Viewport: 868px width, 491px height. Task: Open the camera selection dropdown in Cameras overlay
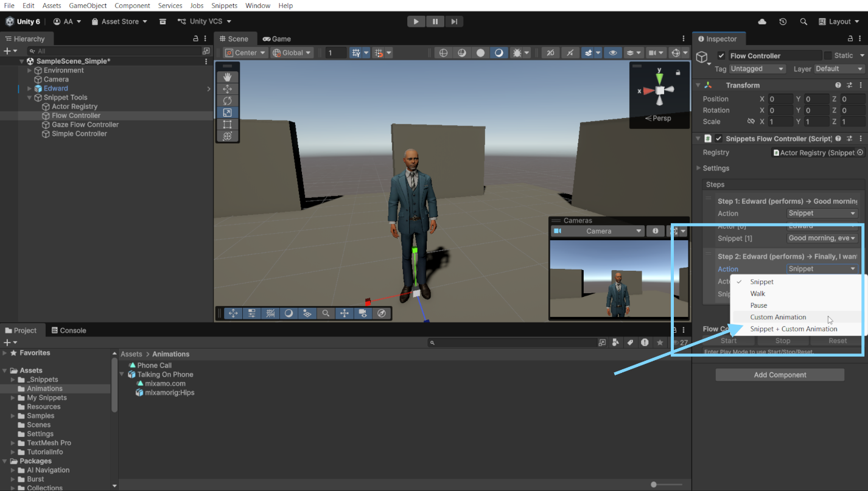[x=597, y=231]
